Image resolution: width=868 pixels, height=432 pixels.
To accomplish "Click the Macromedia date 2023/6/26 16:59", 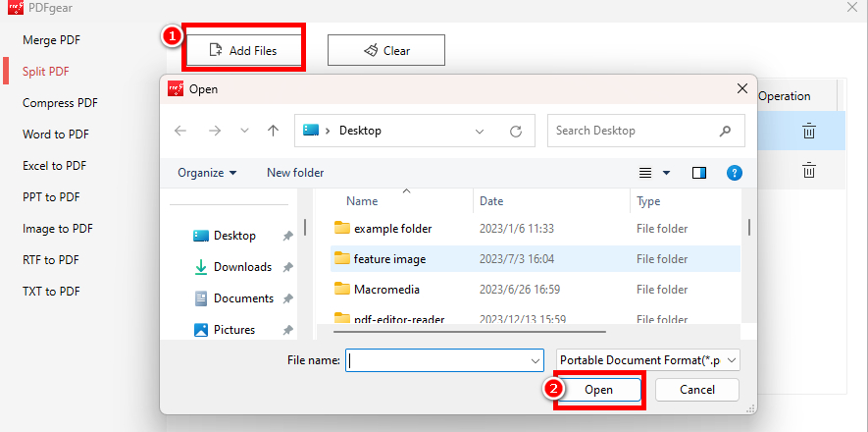I will [522, 289].
